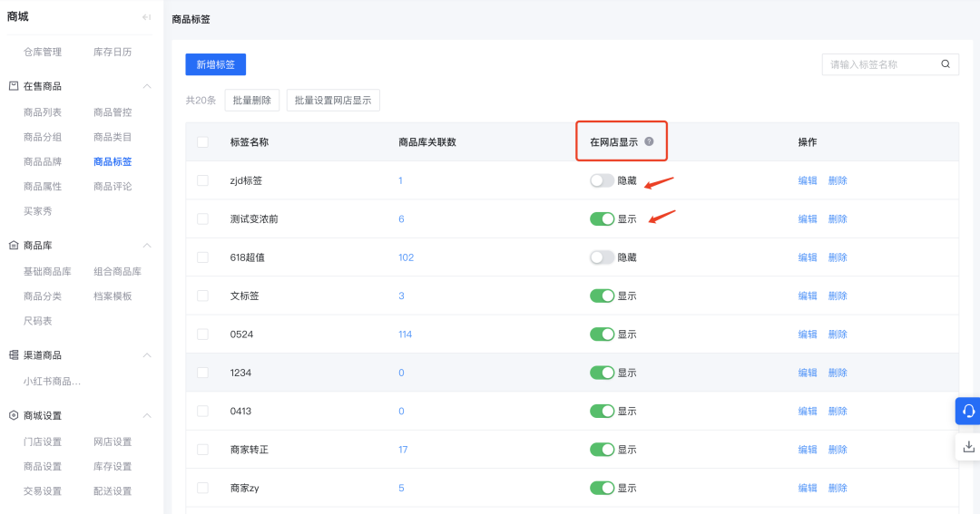Open customer service headset widget
Viewport: 980px width, 514px height.
click(x=968, y=411)
